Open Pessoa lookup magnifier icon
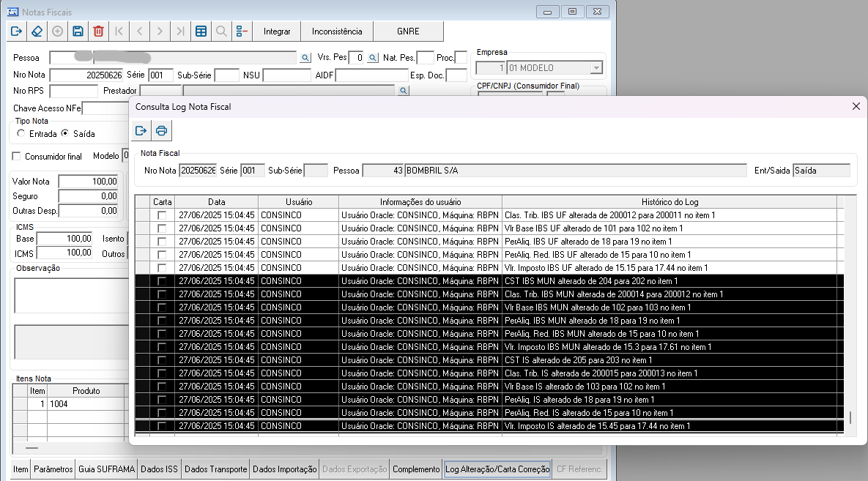 point(305,58)
